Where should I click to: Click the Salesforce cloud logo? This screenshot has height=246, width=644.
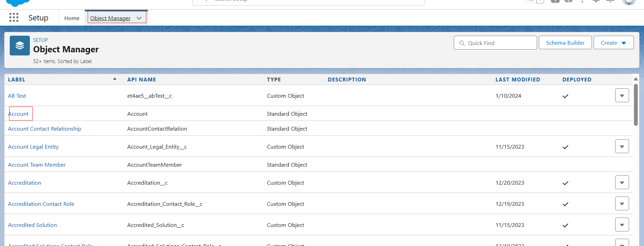click(x=17, y=2)
